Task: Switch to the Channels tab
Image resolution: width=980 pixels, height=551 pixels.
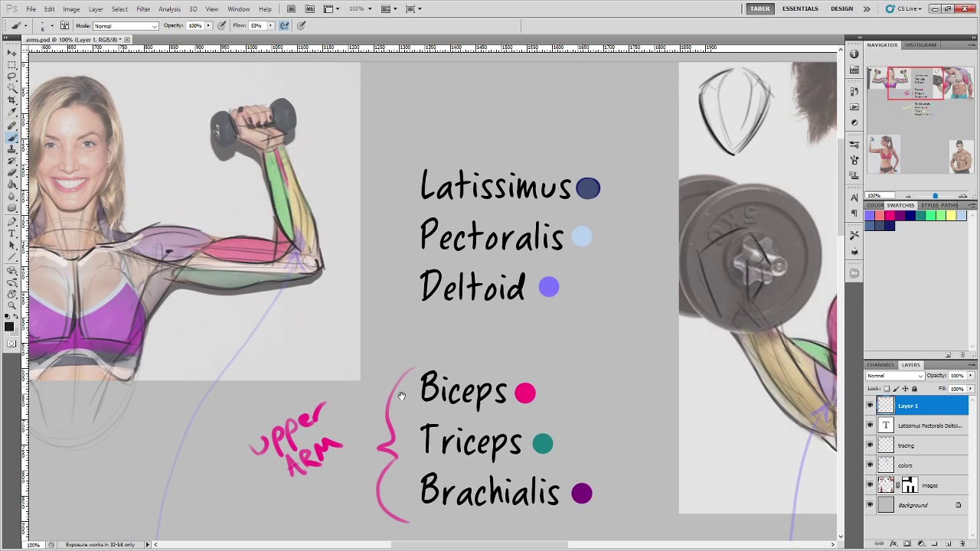Action: (x=880, y=365)
